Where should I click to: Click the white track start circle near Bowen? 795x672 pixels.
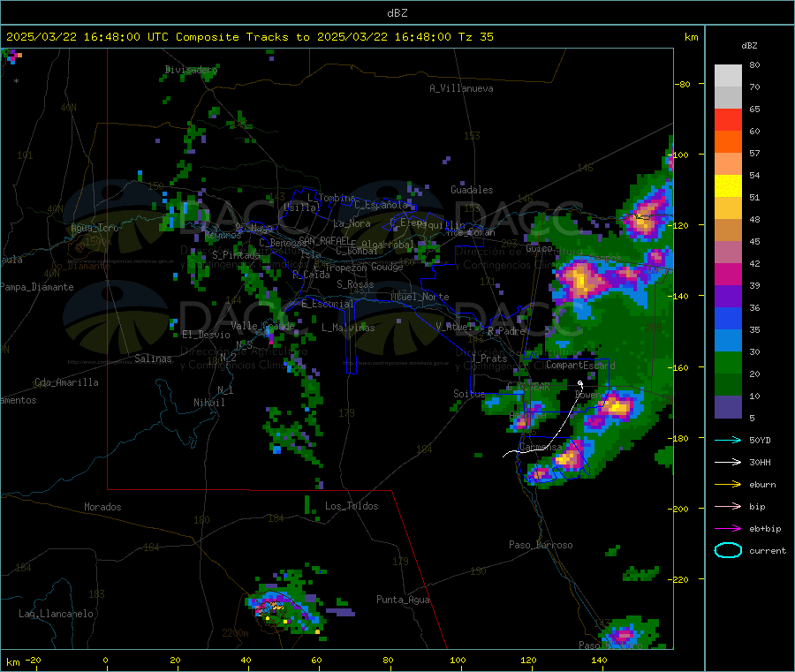click(x=580, y=383)
